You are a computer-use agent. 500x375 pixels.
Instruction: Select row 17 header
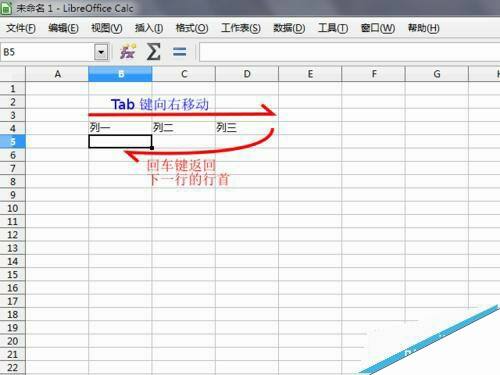pyautogui.click(x=13, y=301)
